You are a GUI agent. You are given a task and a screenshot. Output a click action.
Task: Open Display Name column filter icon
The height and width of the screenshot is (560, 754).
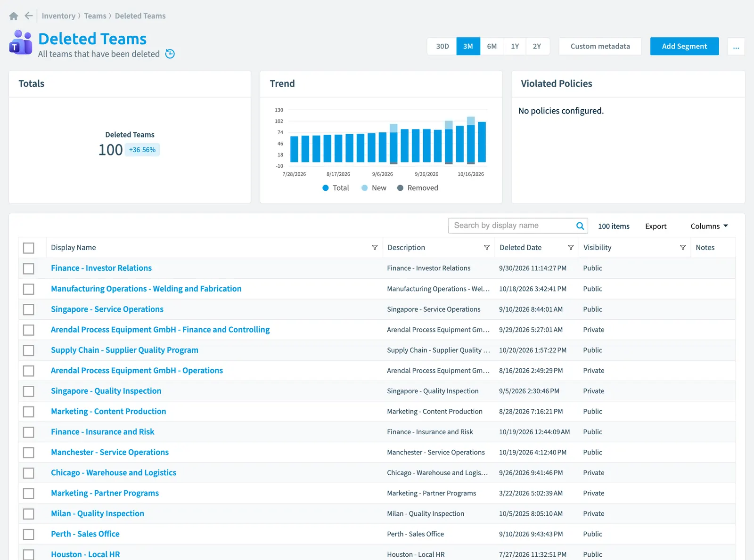coord(375,248)
